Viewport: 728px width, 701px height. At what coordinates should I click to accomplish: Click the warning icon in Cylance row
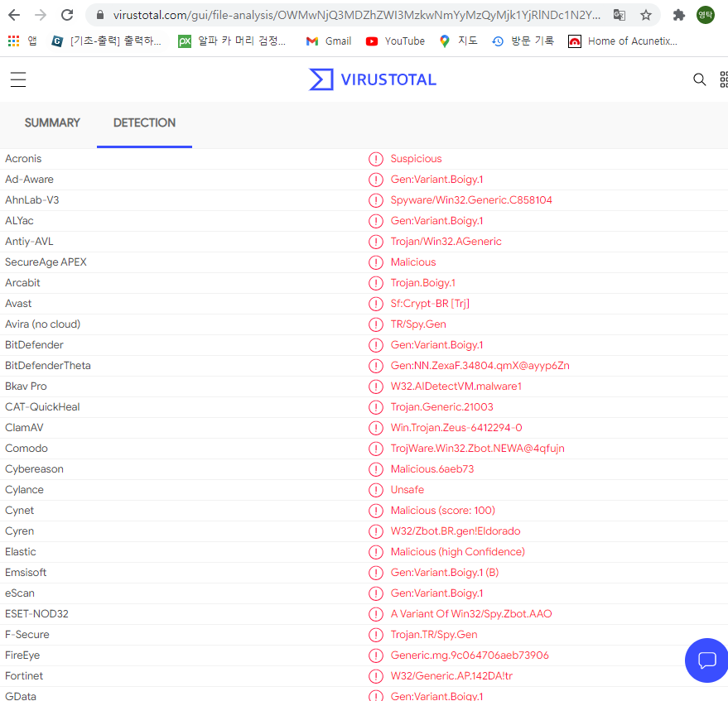[x=376, y=490]
